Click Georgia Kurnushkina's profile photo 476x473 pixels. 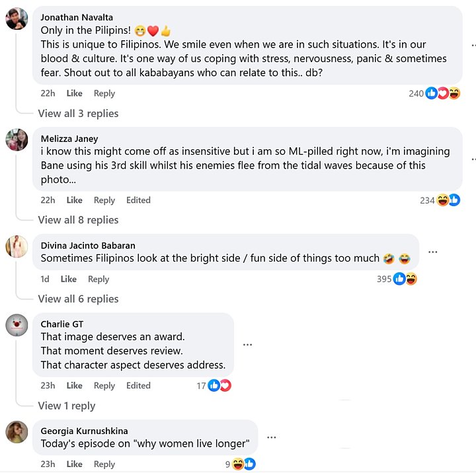point(17,432)
